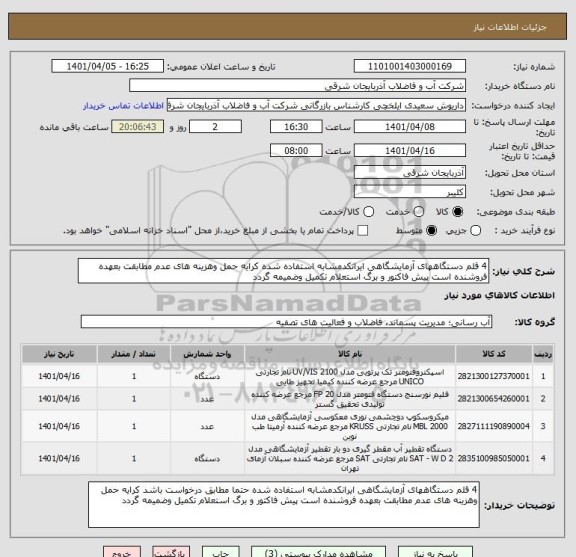
Task: Click the ردیف column header
Action: click(543, 354)
